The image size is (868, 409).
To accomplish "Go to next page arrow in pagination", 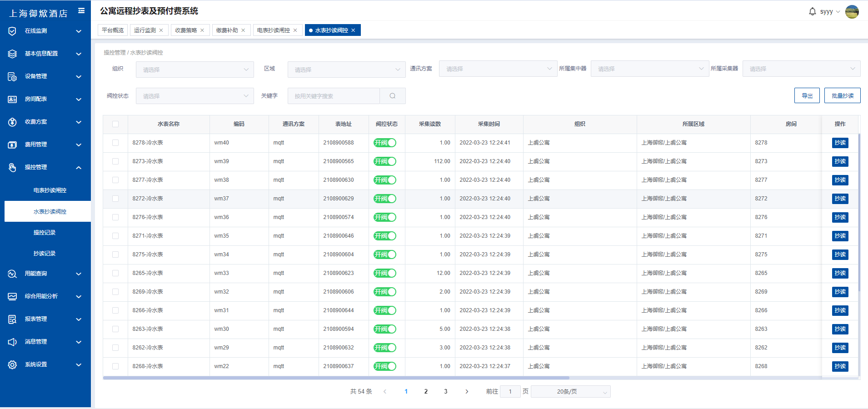I will (x=467, y=391).
